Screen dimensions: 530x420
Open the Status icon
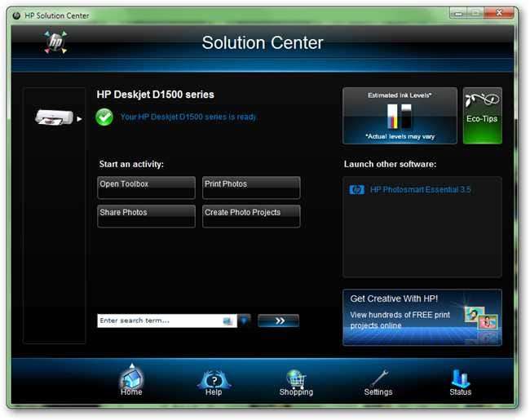[x=461, y=378]
